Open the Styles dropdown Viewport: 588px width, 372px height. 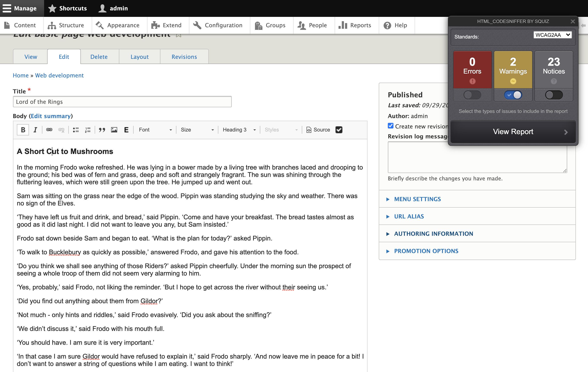(x=281, y=130)
